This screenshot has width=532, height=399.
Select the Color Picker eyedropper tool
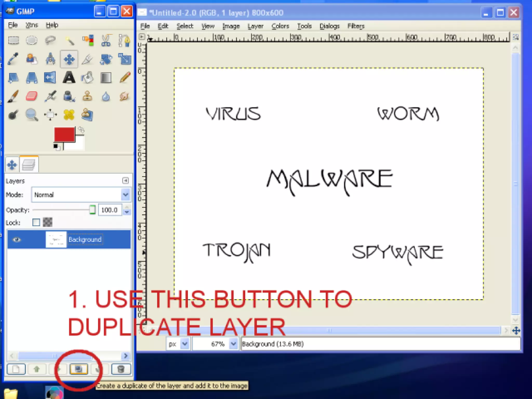[13, 59]
